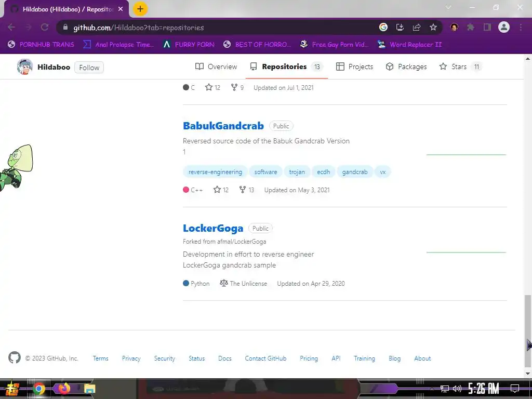The image size is (532, 399).
Task: Click the page vertical scrollbar thumb
Action: click(x=528, y=331)
